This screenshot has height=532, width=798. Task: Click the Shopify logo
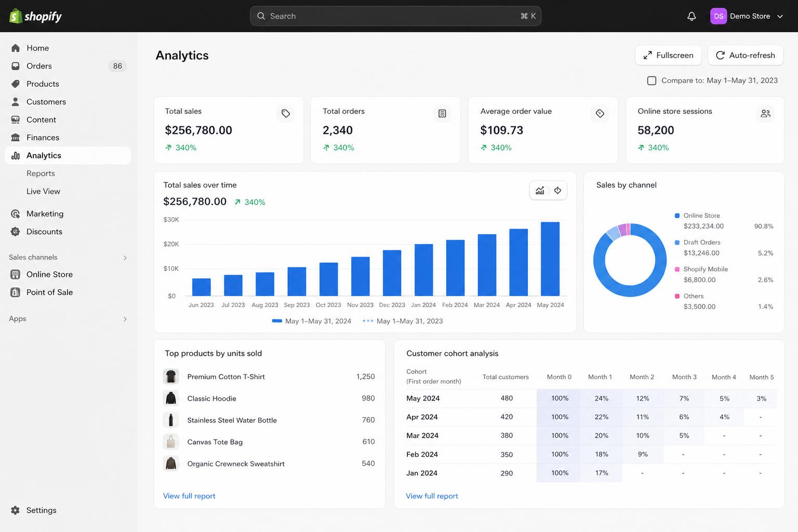(35, 16)
